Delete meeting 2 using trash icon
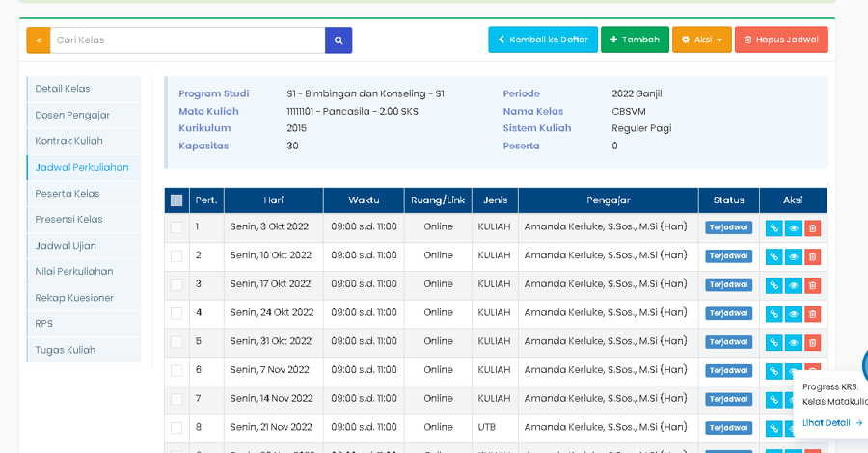868x453 pixels. (x=812, y=257)
